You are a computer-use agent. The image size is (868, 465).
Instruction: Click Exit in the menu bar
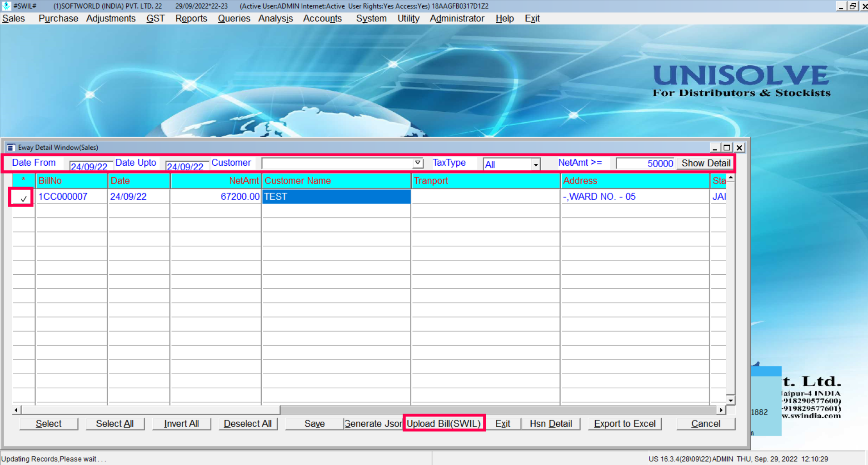(532, 19)
